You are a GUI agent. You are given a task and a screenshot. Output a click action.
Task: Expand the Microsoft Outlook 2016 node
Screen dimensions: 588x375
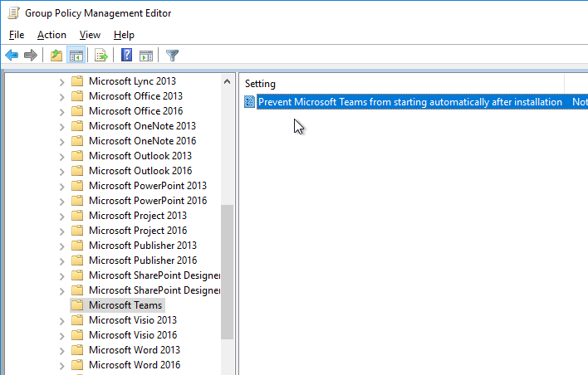(x=62, y=172)
